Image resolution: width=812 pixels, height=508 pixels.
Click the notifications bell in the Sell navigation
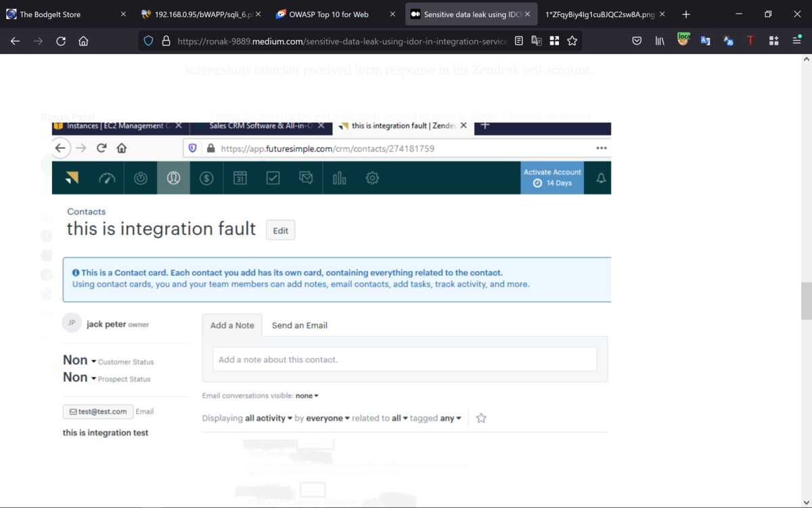[x=601, y=178]
